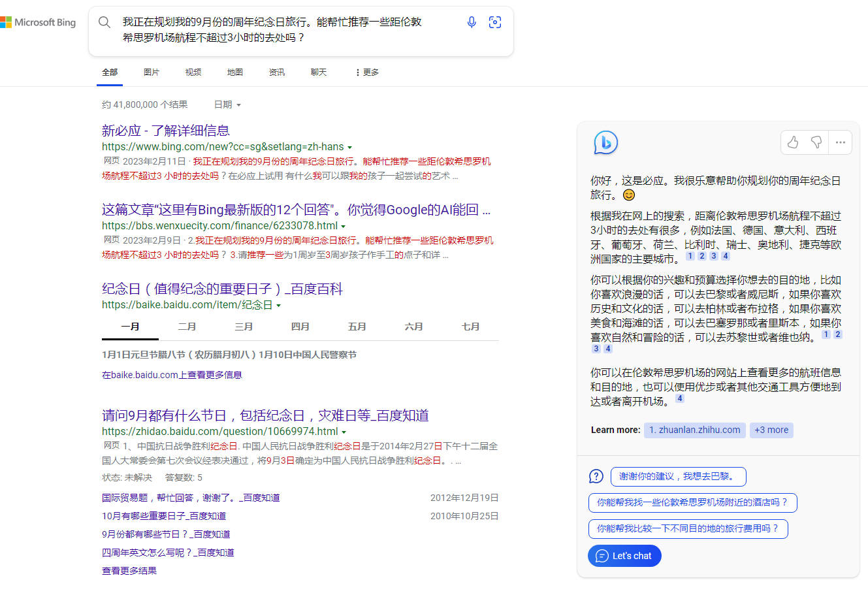Viewport: 868px width, 595px height.
Task: Select the 一月 month tab
Action: click(130, 327)
